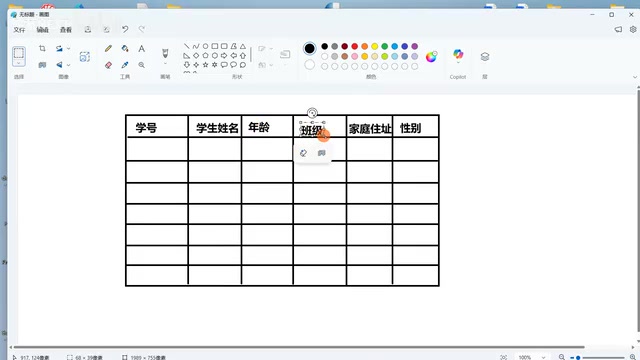This screenshot has width=640, height=360.
Task: Pick the pink palette swatch
Action: coord(354,56)
